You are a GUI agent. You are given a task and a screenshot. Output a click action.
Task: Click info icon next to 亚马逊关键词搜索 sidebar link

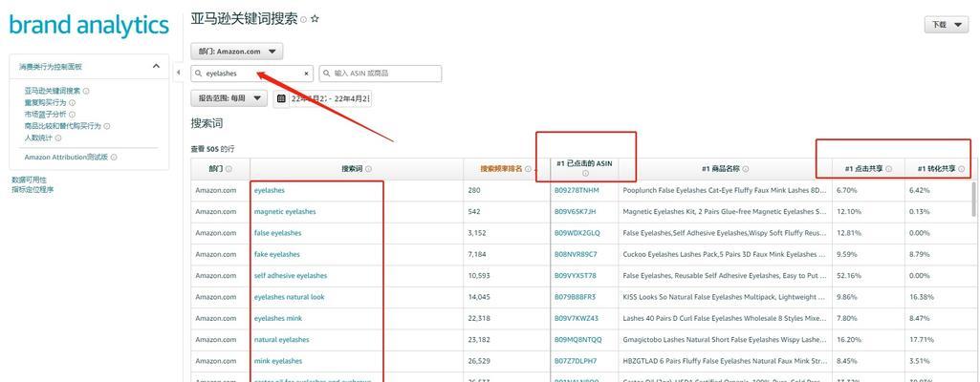[x=86, y=91]
